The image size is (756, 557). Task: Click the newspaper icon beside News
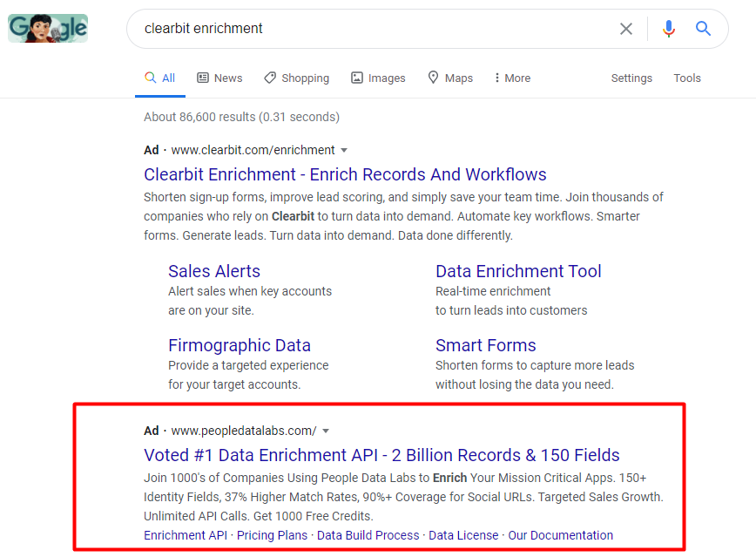tap(203, 78)
